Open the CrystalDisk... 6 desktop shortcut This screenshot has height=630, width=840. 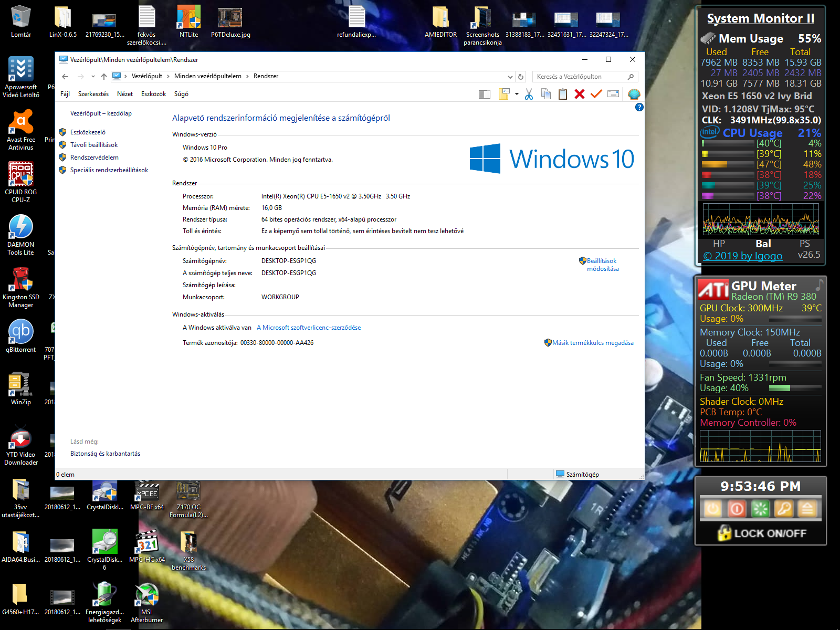(105, 550)
